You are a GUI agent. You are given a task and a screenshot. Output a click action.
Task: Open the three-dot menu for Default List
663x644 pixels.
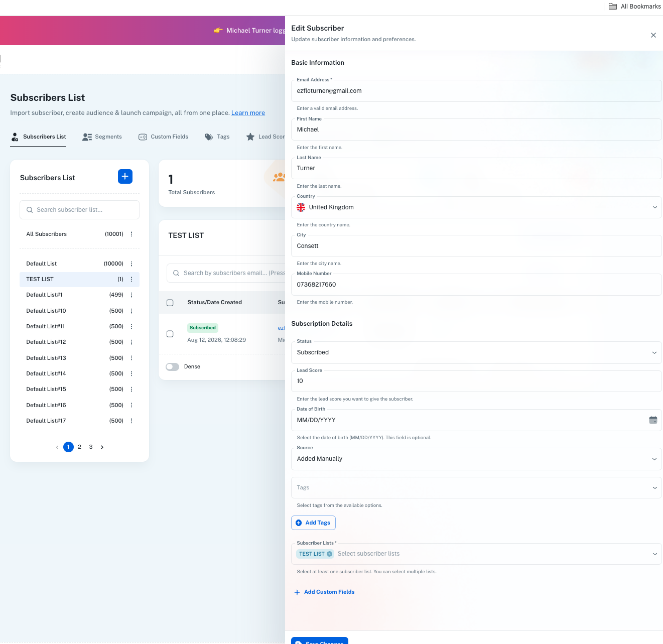tap(131, 264)
